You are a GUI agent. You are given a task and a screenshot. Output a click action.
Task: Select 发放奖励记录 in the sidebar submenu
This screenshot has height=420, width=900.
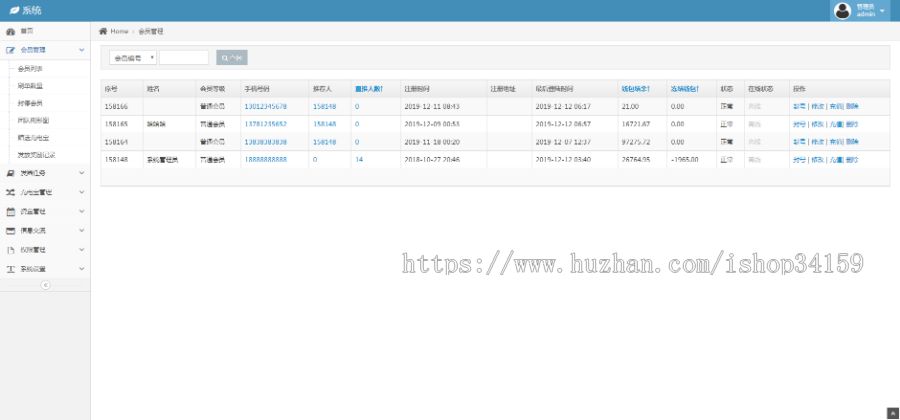pos(36,155)
